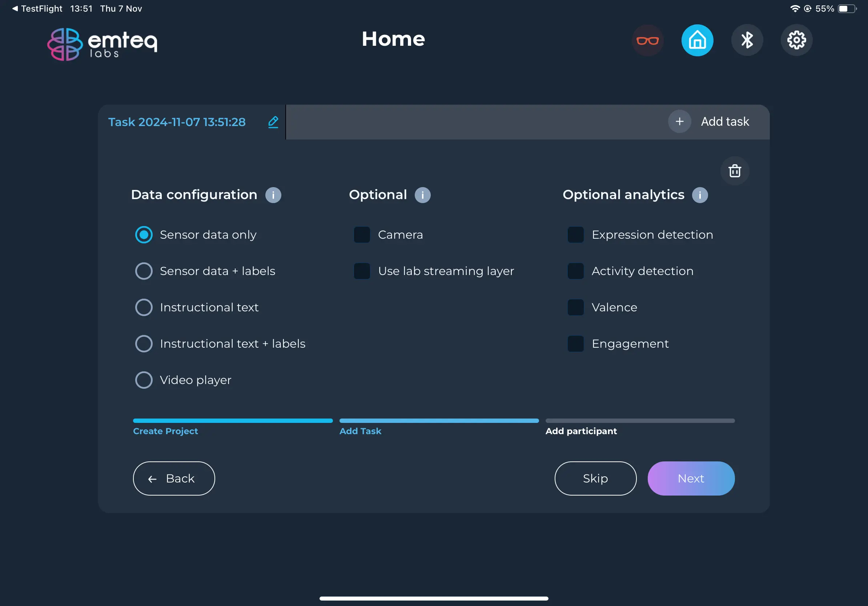Enable Valence analytics option
This screenshot has height=606, width=868.
576,307
